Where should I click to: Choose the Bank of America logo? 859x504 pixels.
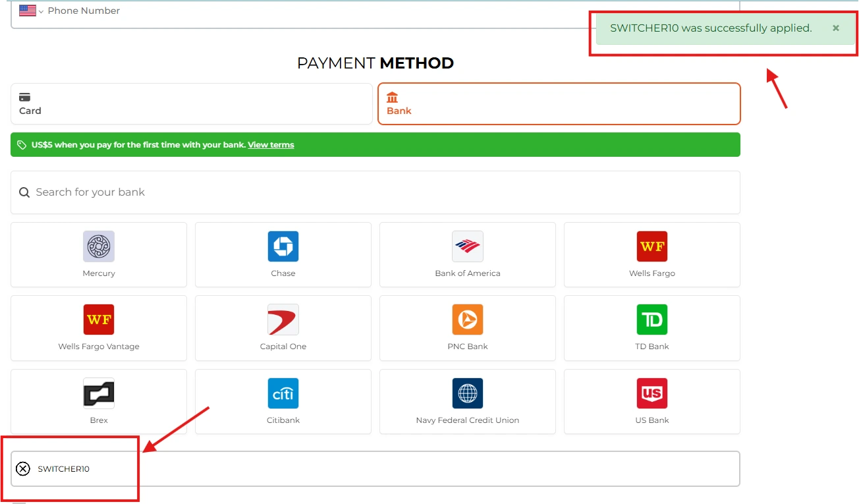click(468, 246)
